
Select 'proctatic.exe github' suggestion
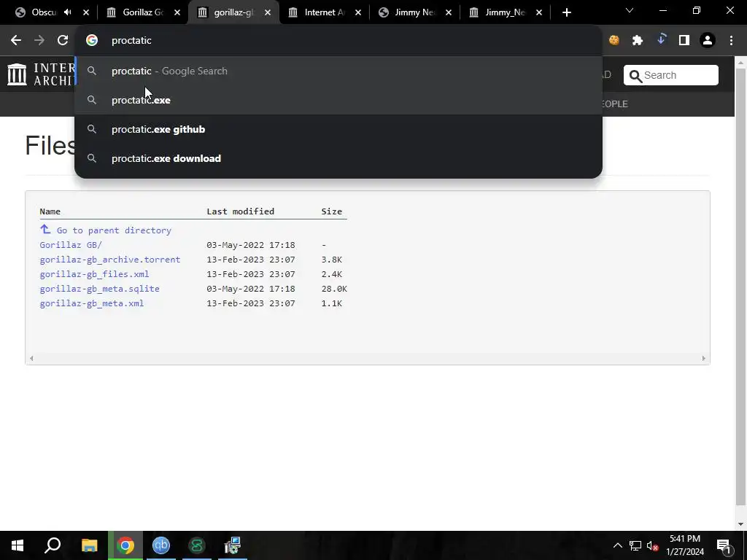click(x=338, y=129)
